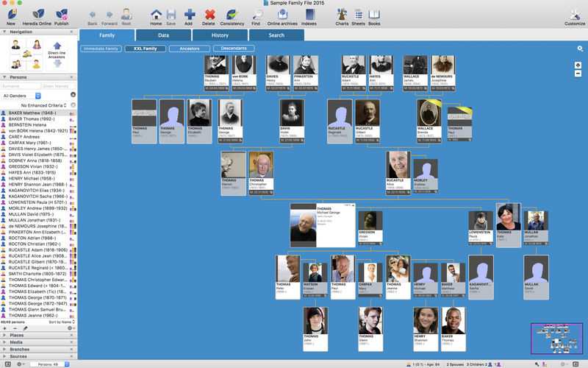Viewport: 588px width, 368px height.
Task: Zoom in the family tree view
Action: click(x=578, y=65)
